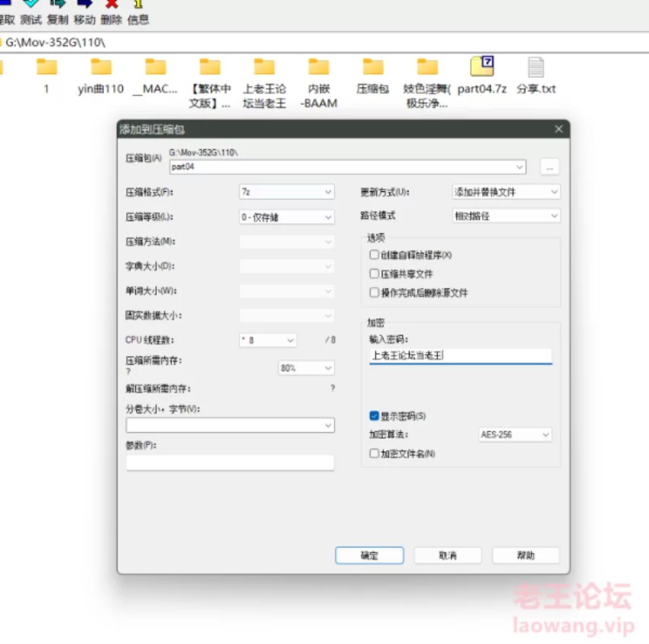This screenshot has height=644, width=649.
Task: Select the folder named 1
Action: (47, 76)
